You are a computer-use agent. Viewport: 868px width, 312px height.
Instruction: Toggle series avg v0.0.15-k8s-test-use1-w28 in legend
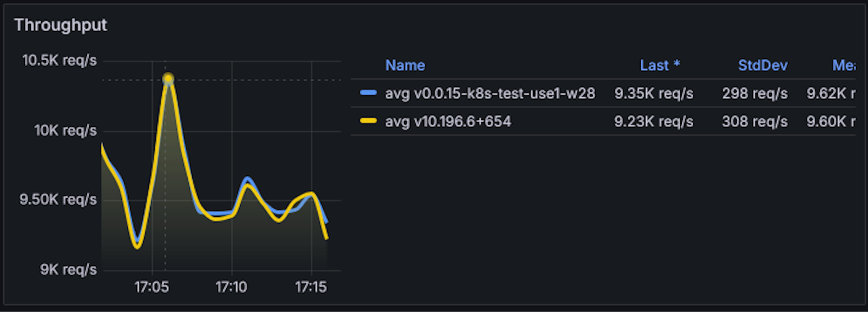coord(490,93)
